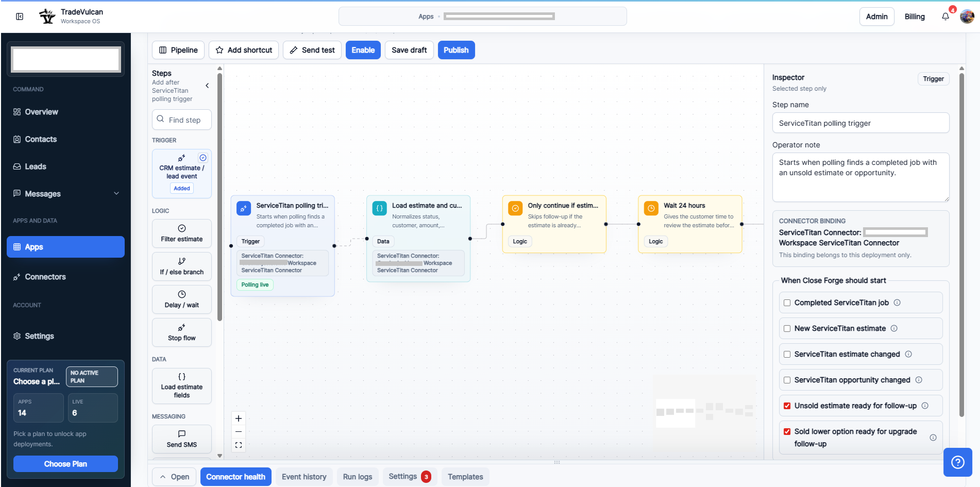Click the Wait 24 hours clock icon
This screenshot has height=487, width=980.
(x=651, y=209)
